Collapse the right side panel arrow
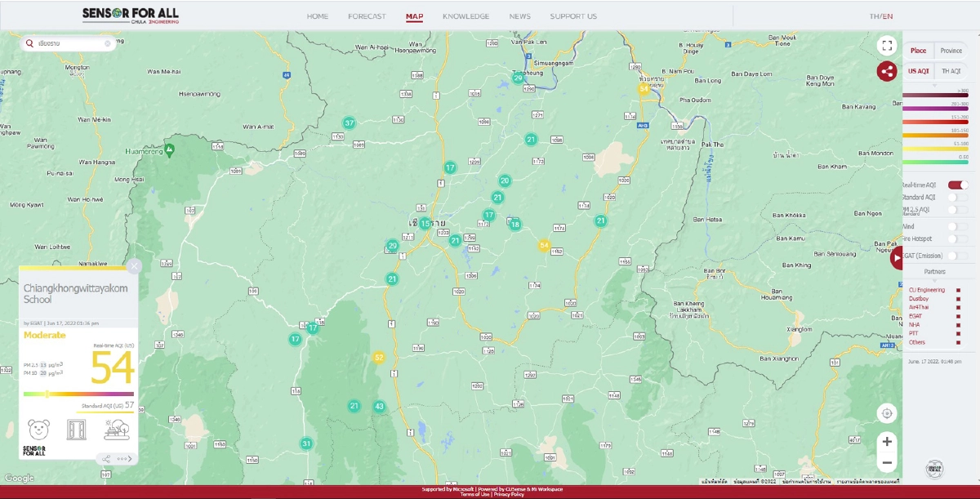 (x=897, y=258)
